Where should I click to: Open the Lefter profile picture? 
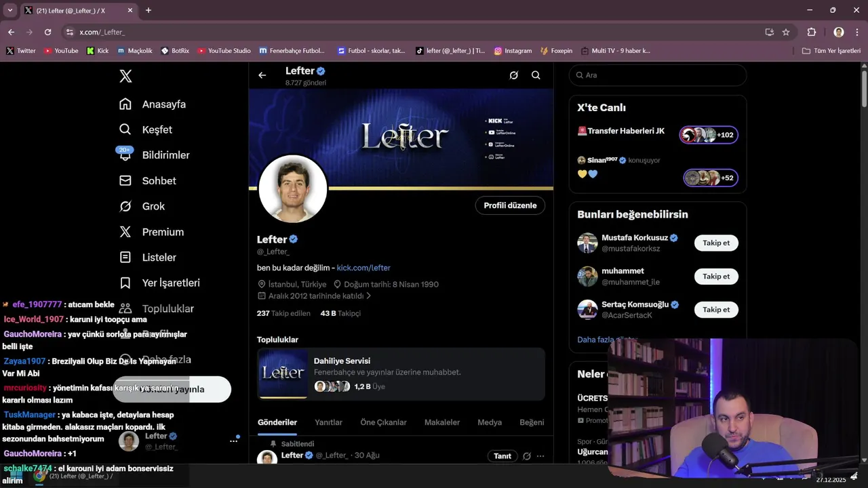(293, 189)
